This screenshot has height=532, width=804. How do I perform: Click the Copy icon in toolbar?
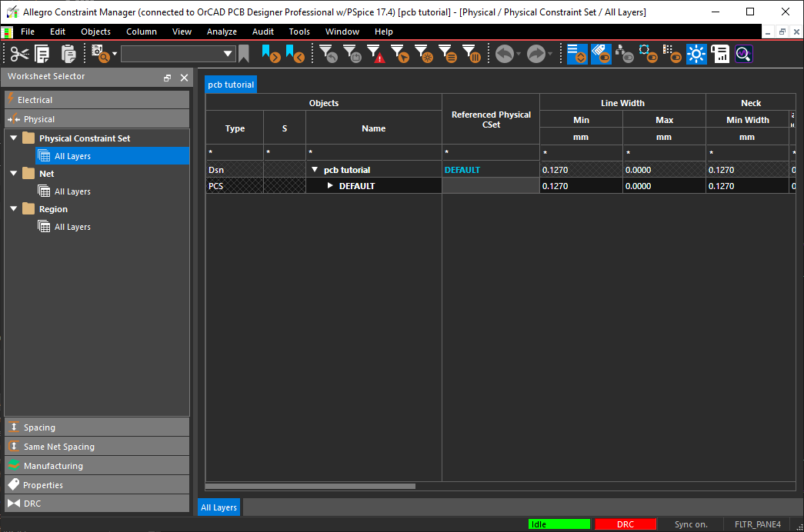(42, 54)
